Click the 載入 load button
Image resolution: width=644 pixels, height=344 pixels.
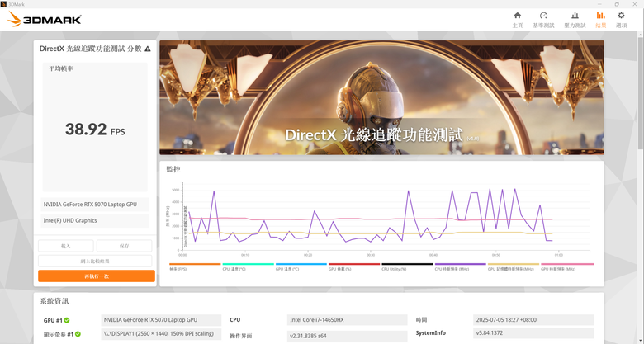66,246
